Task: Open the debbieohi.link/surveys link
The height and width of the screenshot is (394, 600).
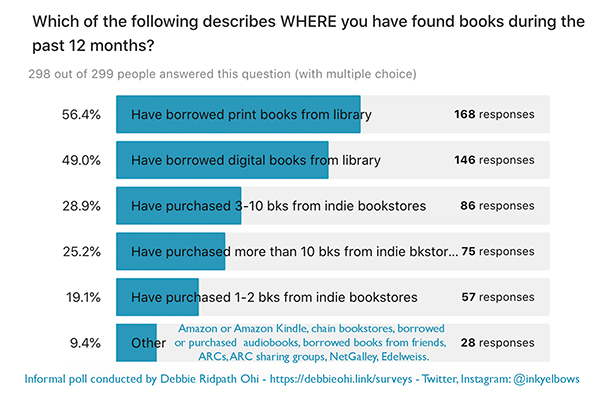Action: coord(341,379)
